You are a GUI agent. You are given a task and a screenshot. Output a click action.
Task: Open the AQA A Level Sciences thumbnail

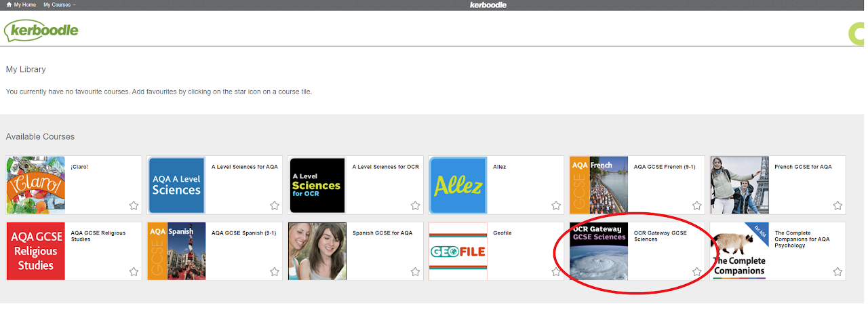tap(176, 185)
